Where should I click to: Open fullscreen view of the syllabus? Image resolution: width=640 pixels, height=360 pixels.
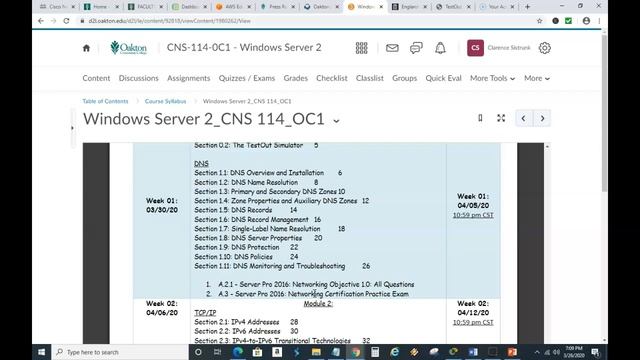[501, 118]
